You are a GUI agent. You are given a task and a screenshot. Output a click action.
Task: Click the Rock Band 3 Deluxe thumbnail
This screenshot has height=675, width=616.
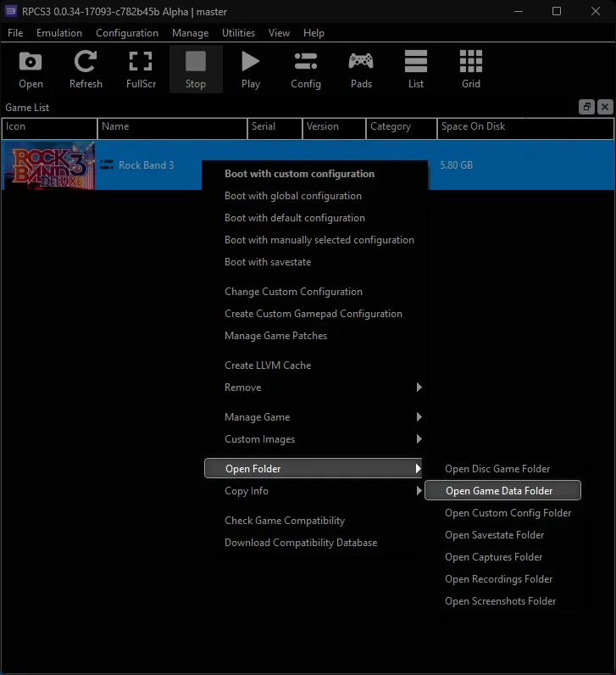tap(49, 165)
